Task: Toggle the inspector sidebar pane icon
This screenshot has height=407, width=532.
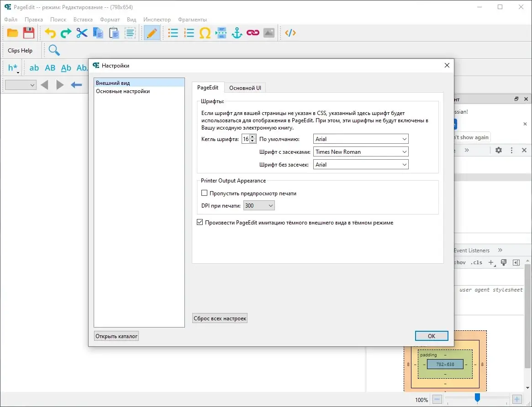Action: [516, 263]
